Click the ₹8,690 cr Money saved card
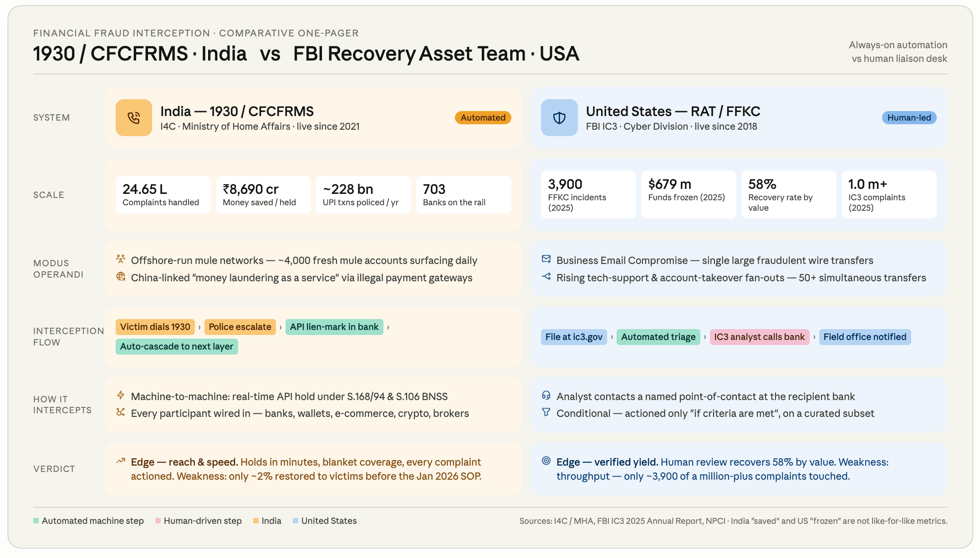 click(263, 195)
